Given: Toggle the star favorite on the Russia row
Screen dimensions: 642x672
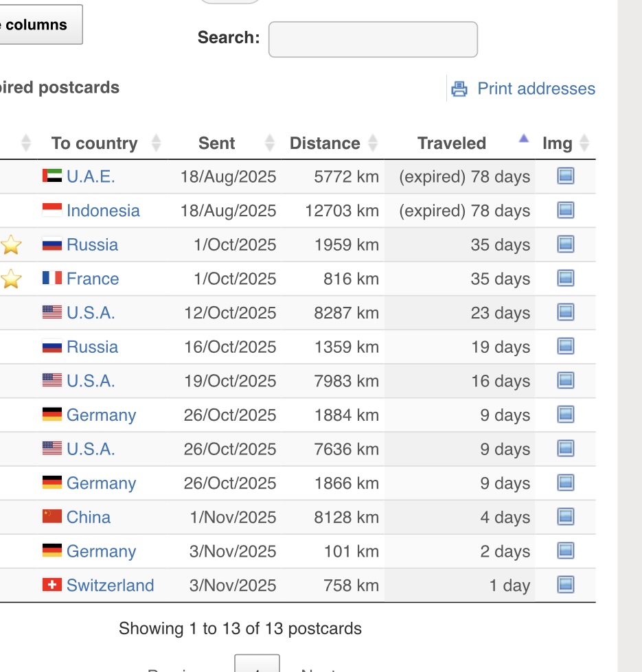Looking at the screenshot, I should click(11, 245).
